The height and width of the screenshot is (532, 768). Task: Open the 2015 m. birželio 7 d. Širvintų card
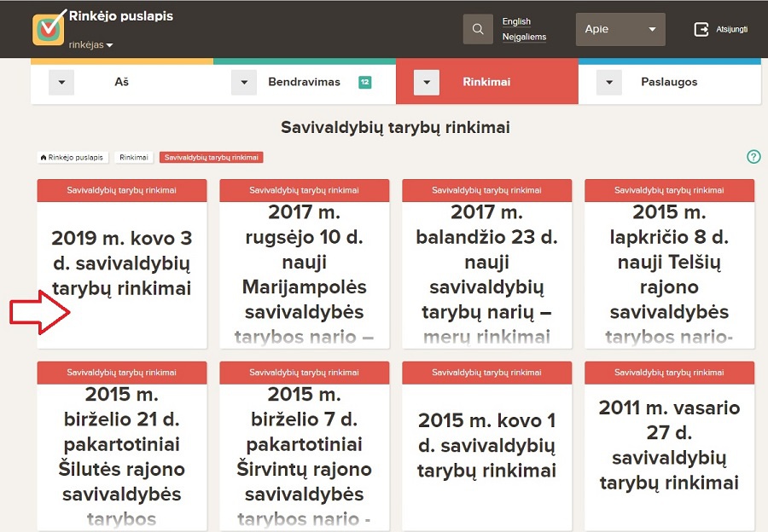(x=305, y=446)
